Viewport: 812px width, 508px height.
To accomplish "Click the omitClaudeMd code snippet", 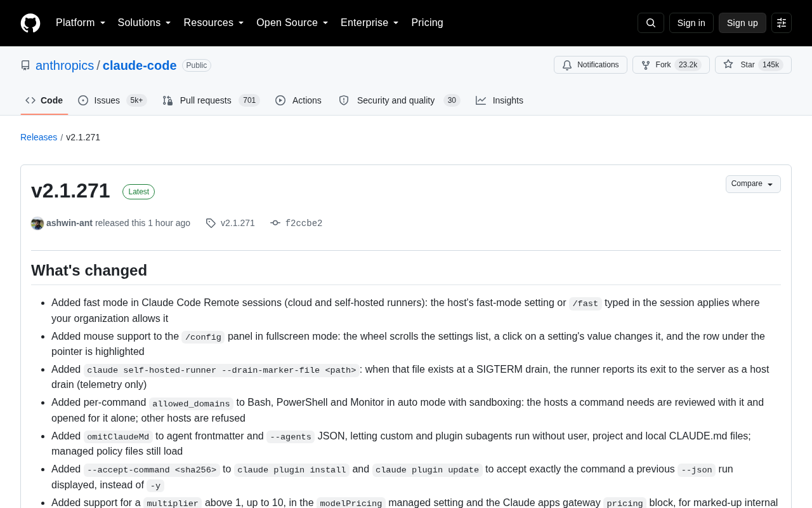I will [119, 437].
